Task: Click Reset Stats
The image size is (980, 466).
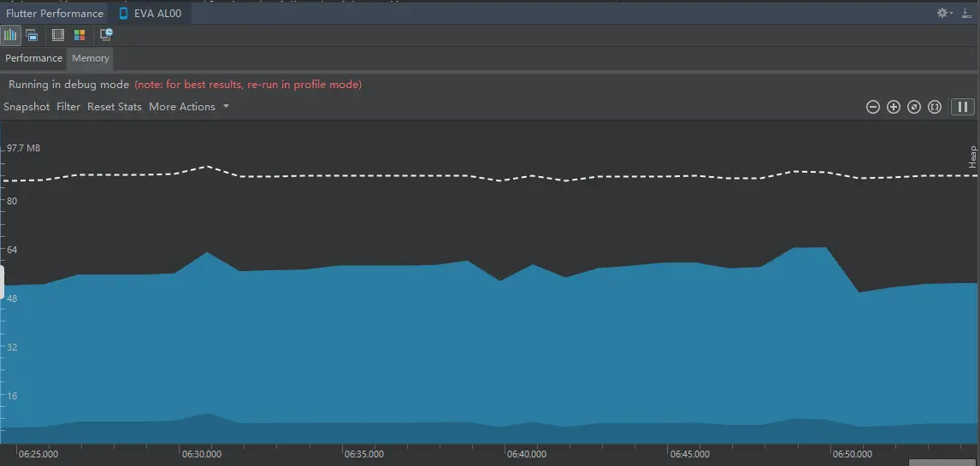Action: pyautogui.click(x=115, y=107)
